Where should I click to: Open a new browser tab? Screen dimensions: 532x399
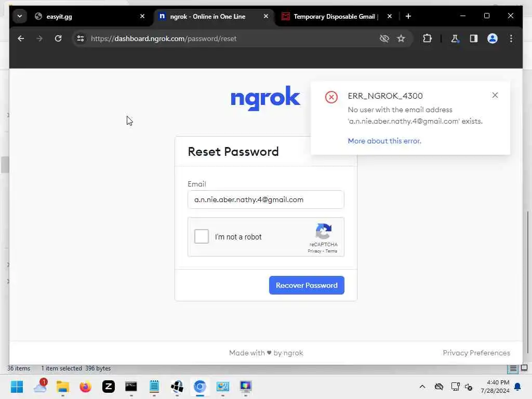(x=408, y=16)
